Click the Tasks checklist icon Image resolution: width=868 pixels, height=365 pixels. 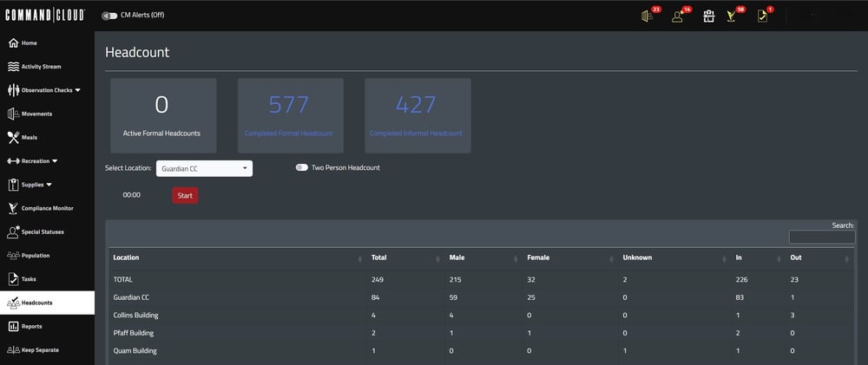click(14, 279)
